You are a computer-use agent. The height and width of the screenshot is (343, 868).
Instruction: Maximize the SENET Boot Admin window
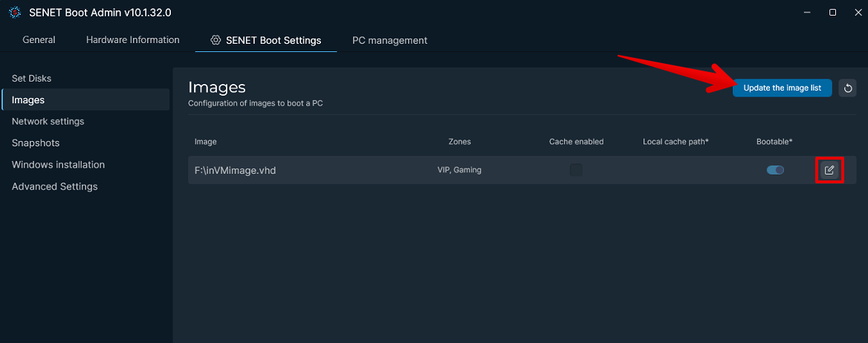[832, 12]
